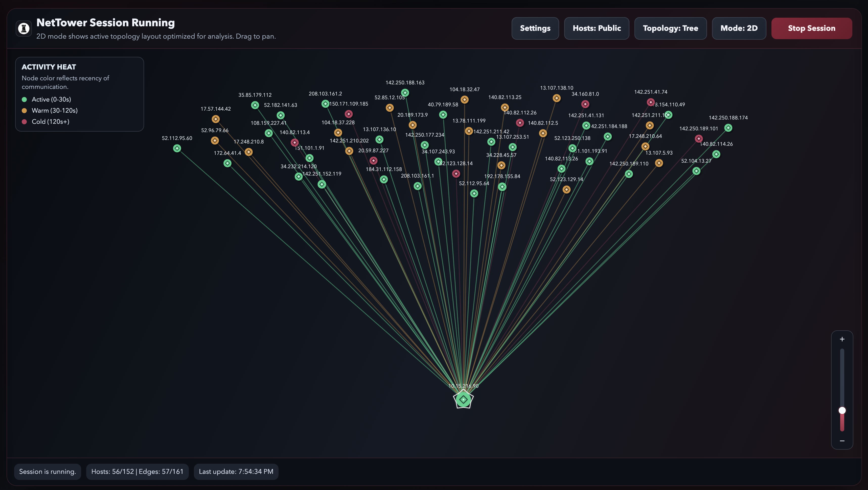Image resolution: width=868 pixels, height=490 pixels.
Task: Click the Last update timestamp badge
Action: 236,472
